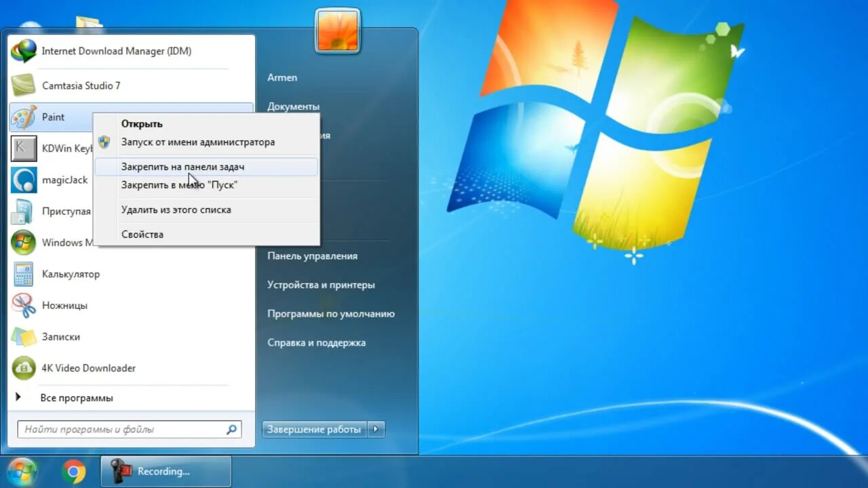Click the Завершение работы button
The image size is (868, 488).
click(315, 429)
